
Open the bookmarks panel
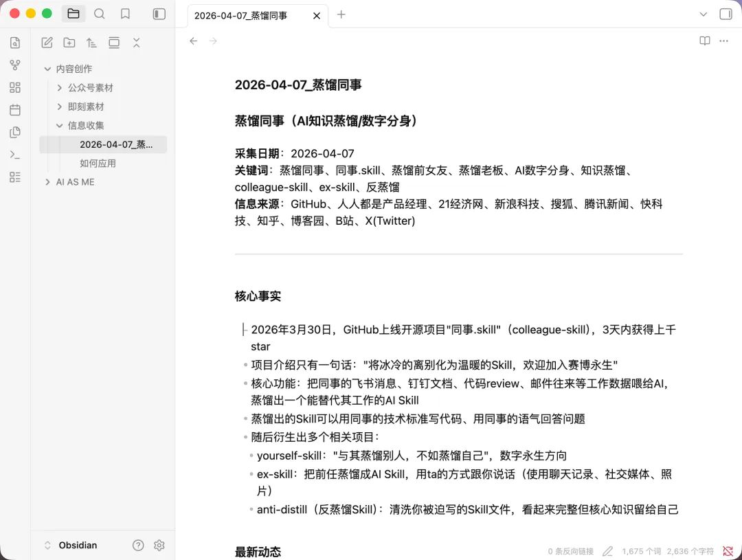pyautogui.click(x=125, y=14)
